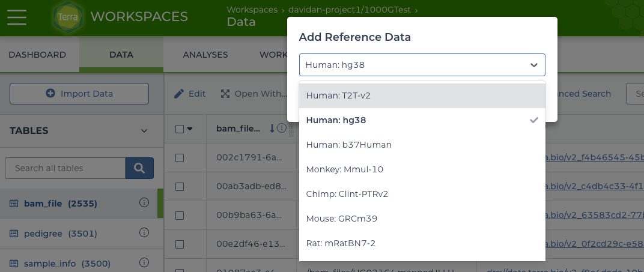Click the Import Data button

click(79, 94)
